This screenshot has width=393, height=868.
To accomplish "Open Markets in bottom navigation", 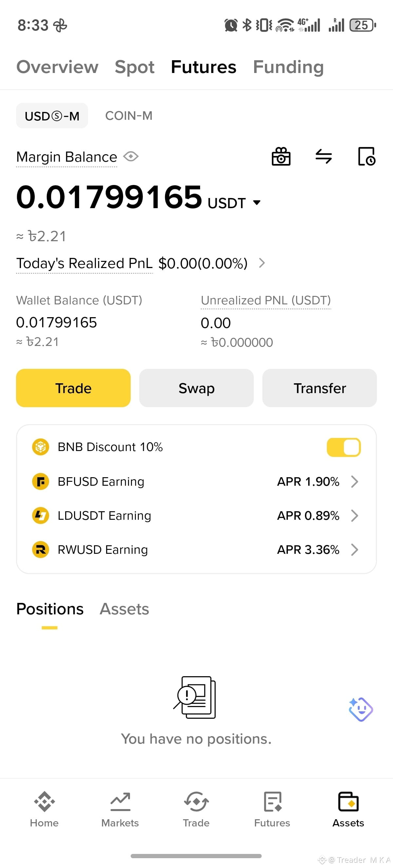I will click(120, 809).
